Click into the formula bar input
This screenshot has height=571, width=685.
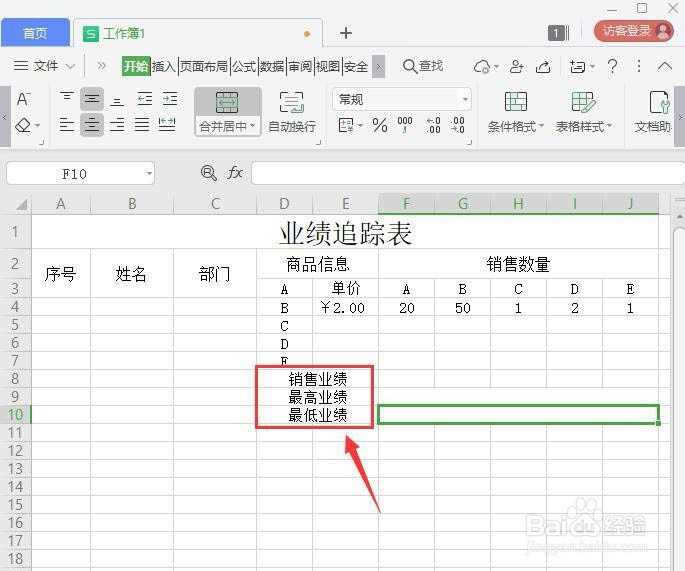(467, 173)
